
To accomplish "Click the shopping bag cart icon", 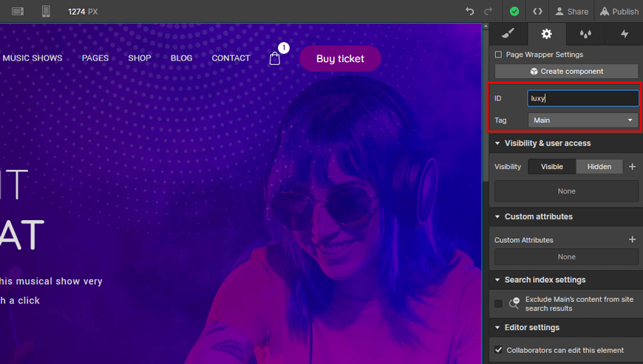I will [x=275, y=59].
